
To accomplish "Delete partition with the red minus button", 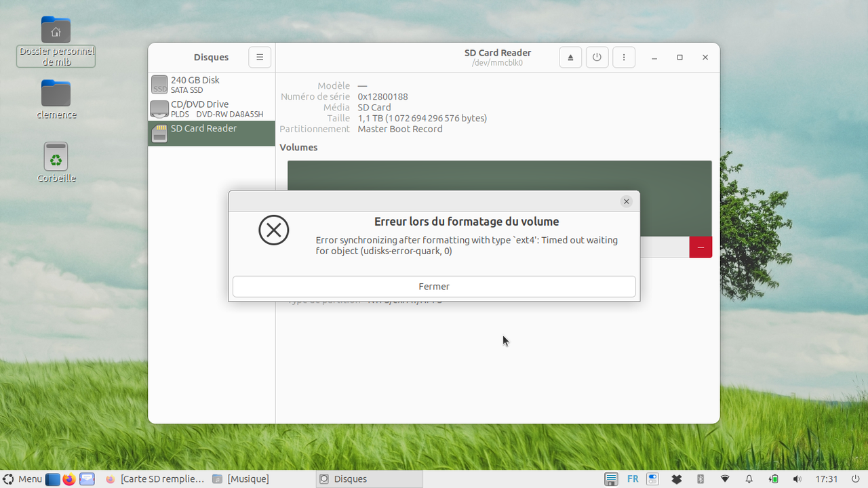I will click(x=701, y=247).
